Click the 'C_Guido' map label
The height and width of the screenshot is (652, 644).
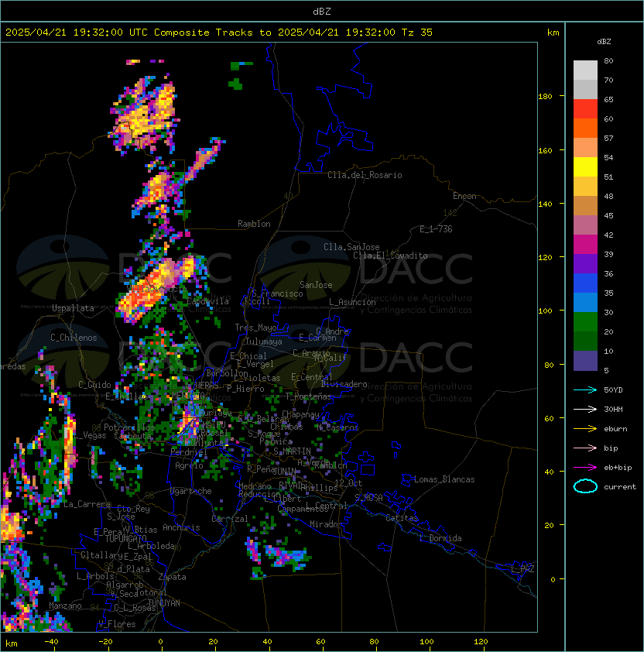coord(94,385)
